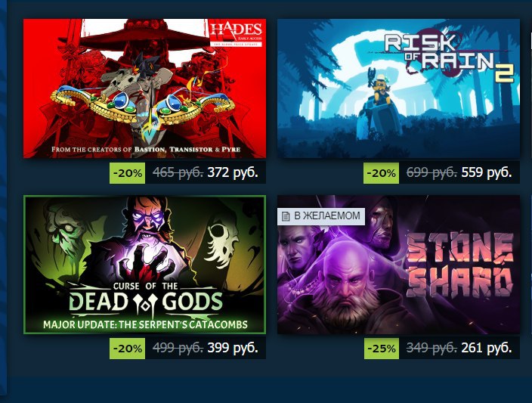532x403 pixels.
Task: Click the crossed-out 499 руб. original price
Action: [178, 348]
